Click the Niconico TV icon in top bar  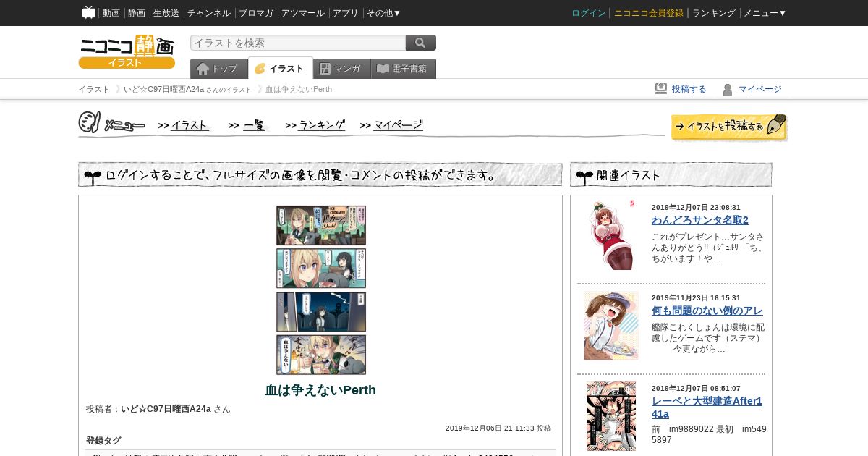[89, 12]
